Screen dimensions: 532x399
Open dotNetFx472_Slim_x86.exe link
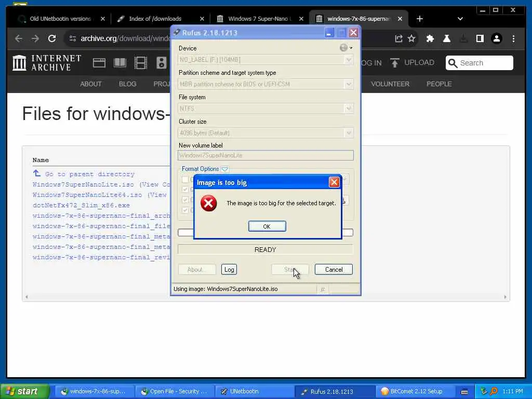click(x=81, y=206)
